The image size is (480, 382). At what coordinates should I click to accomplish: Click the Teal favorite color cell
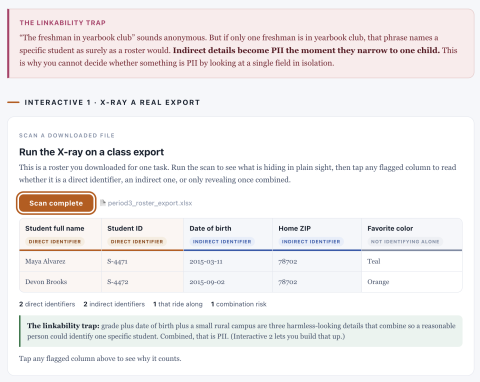click(x=412, y=261)
